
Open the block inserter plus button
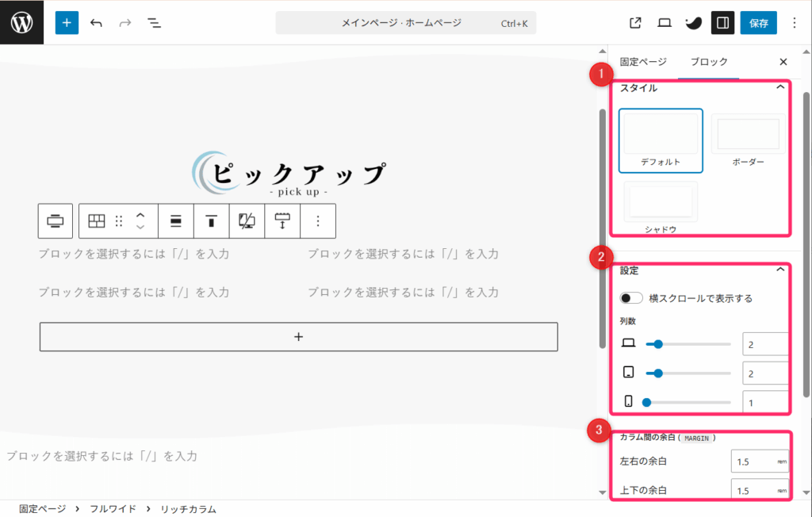click(67, 23)
